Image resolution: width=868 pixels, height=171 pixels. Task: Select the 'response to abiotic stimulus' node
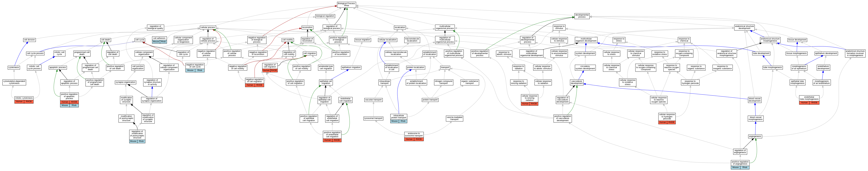pos(504,53)
